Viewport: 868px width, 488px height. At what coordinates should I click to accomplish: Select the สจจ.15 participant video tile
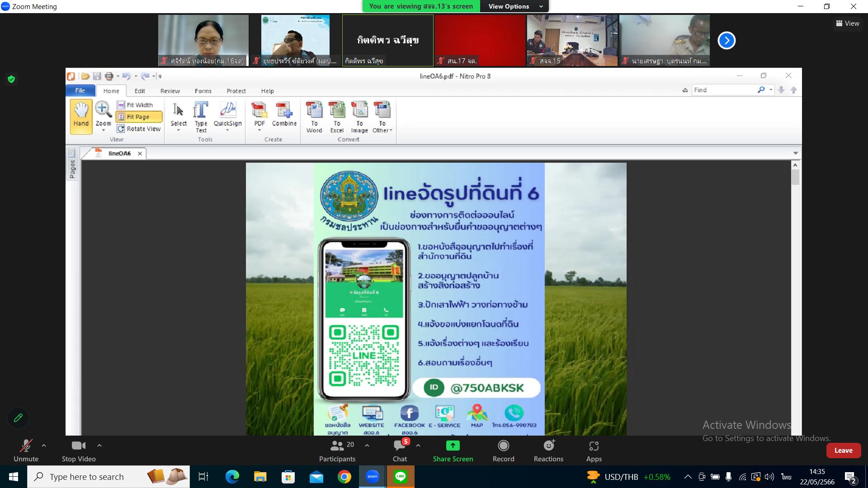572,40
